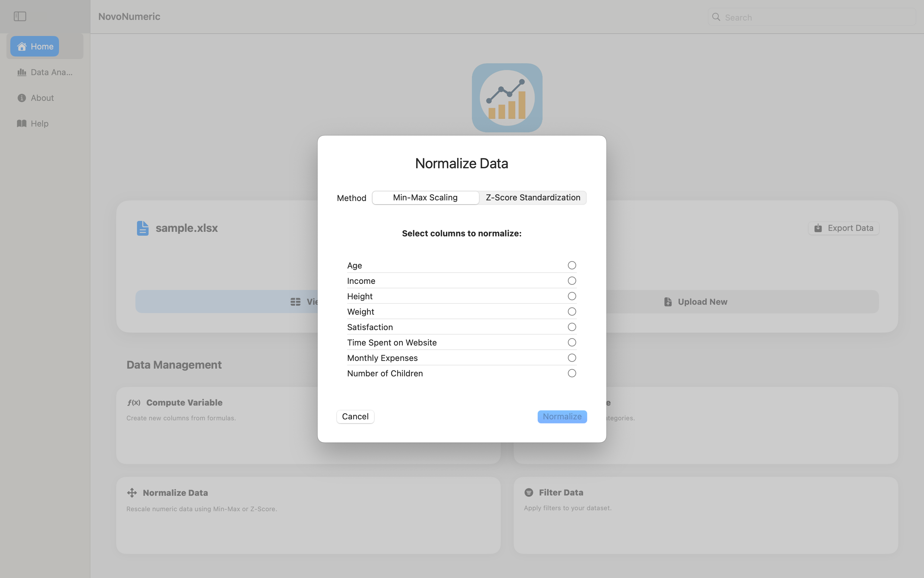Select the Age column radio button
The width and height of the screenshot is (924, 578).
coord(572,265)
